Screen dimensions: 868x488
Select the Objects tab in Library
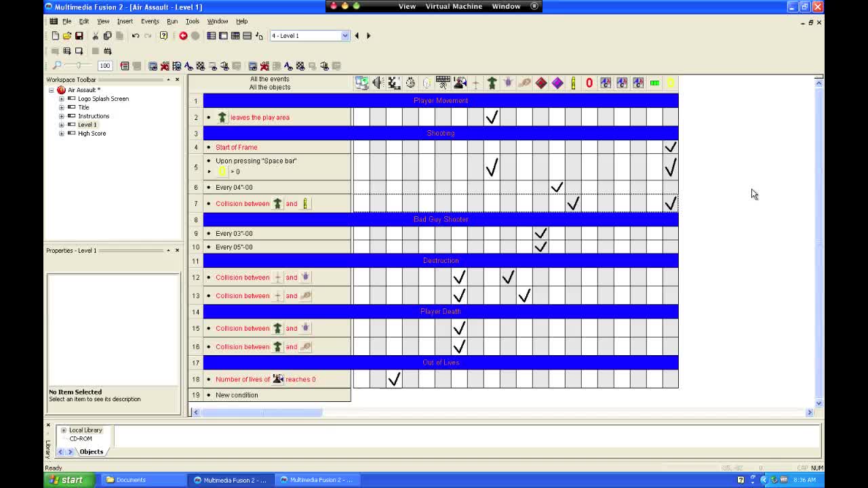(92, 451)
